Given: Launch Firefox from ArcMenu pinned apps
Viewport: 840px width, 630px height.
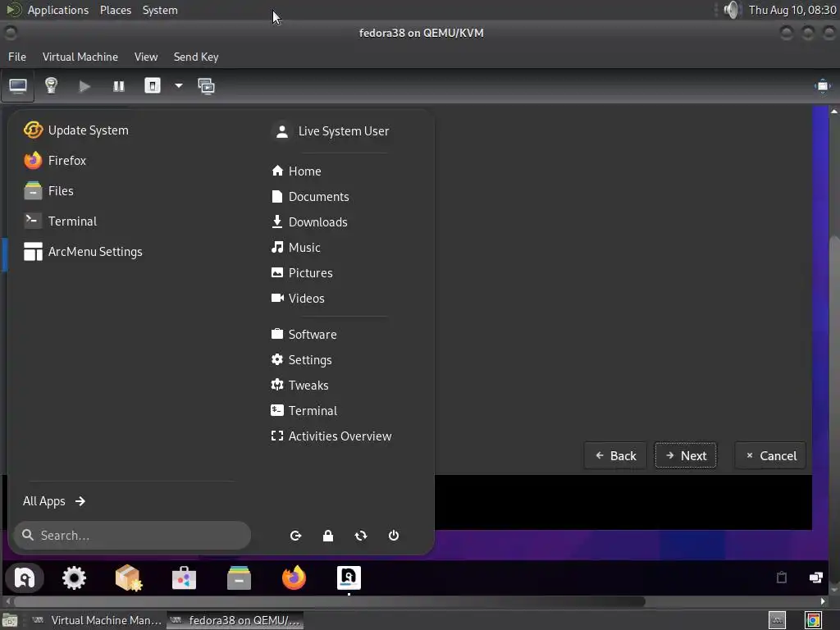Looking at the screenshot, I should coord(55,160).
